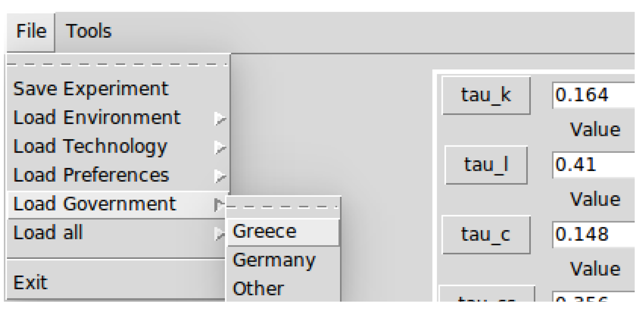Click the File menu tear-off dashed line
The width and height of the screenshot is (644, 310).
click(x=118, y=65)
